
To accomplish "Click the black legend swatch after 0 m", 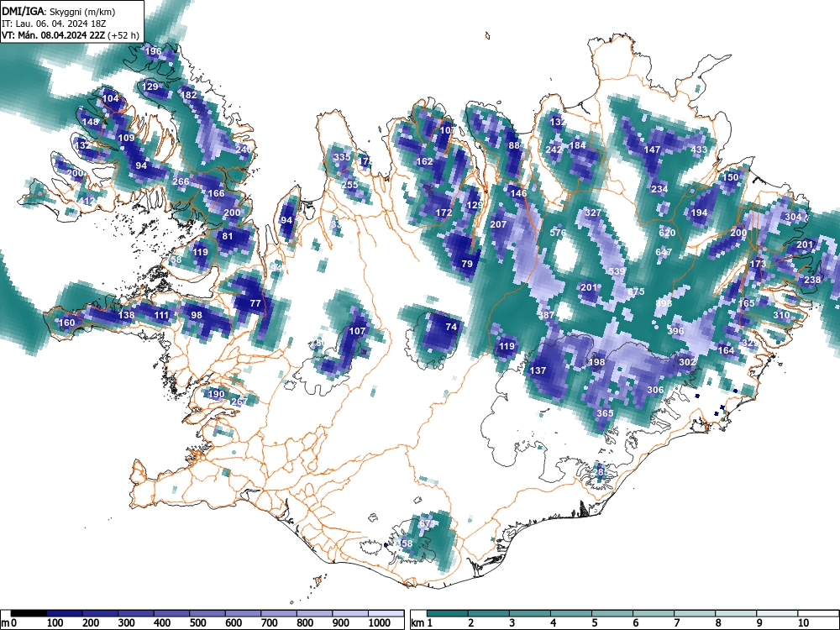I will pos(29,613).
